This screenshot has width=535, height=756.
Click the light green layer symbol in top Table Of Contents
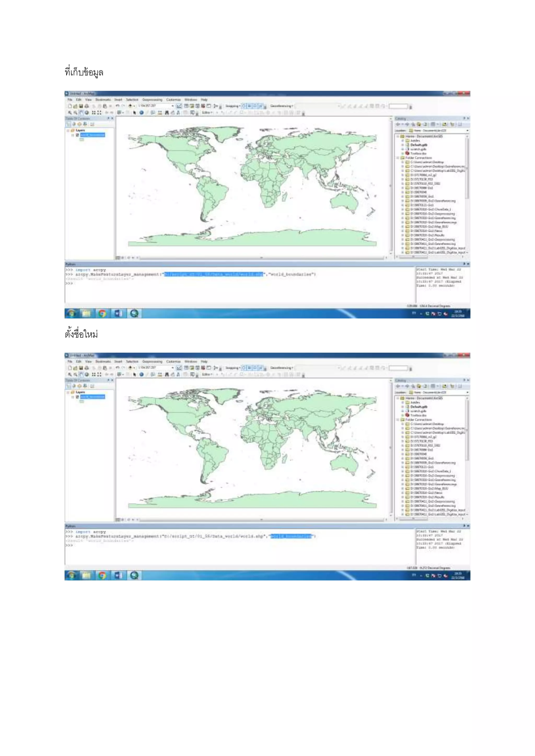(x=82, y=140)
